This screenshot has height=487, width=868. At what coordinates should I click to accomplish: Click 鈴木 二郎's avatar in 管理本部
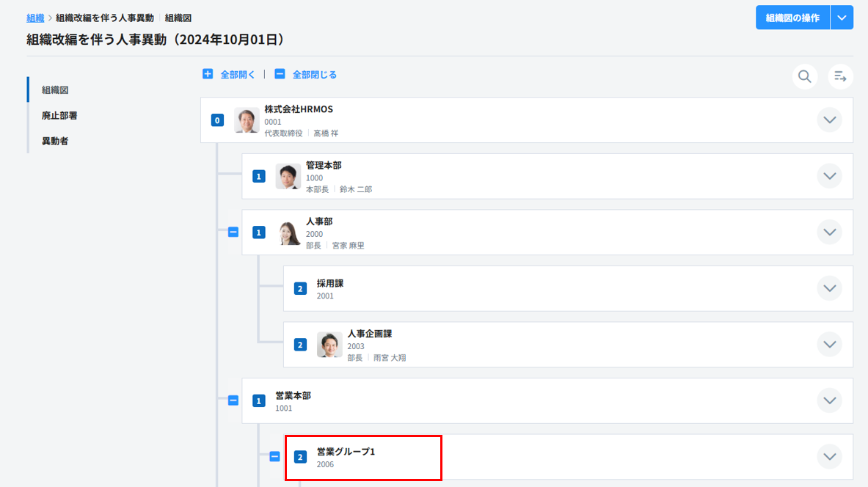pyautogui.click(x=288, y=177)
